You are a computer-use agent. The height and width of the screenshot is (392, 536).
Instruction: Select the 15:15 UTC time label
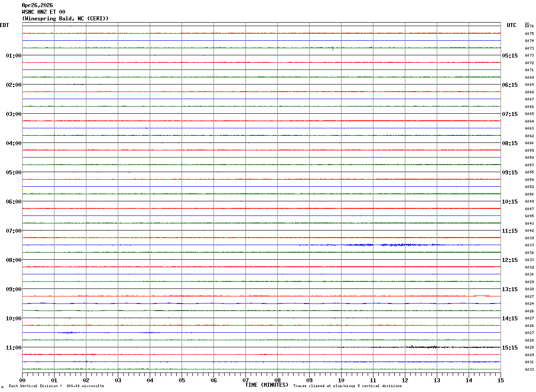pos(509,348)
